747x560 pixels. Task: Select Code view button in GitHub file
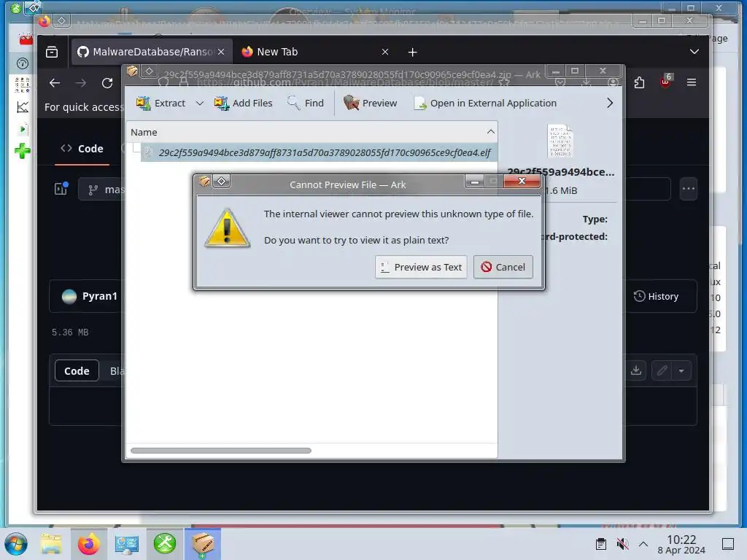click(x=77, y=371)
